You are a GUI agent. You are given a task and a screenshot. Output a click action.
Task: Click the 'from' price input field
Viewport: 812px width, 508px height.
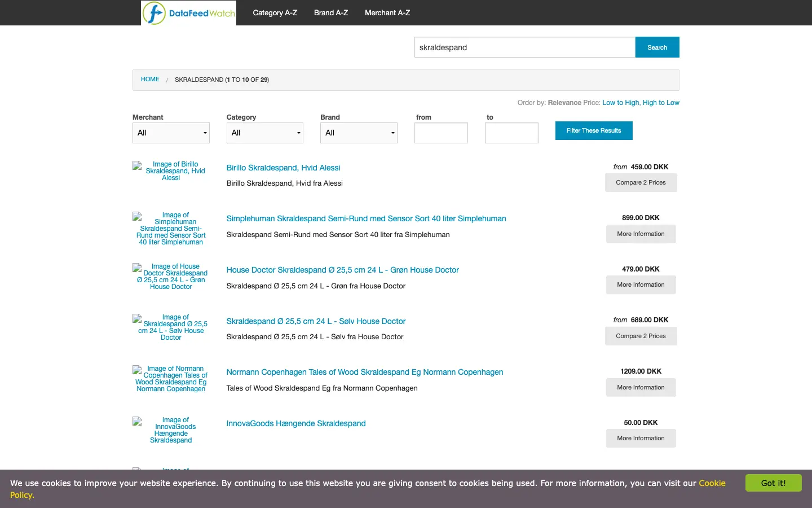click(441, 133)
